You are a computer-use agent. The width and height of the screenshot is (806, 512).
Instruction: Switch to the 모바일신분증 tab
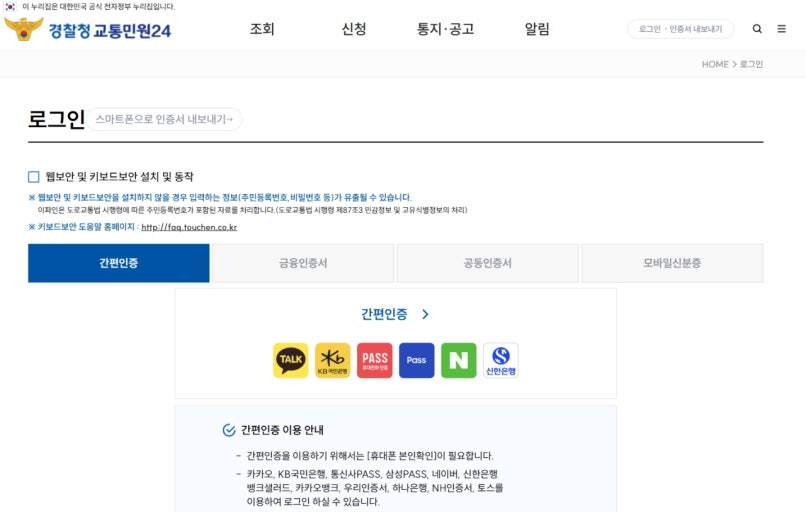click(x=672, y=263)
